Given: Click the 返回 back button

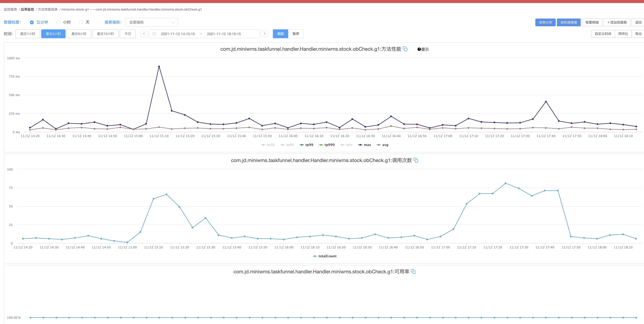Looking at the screenshot, I should coord(638,22).
